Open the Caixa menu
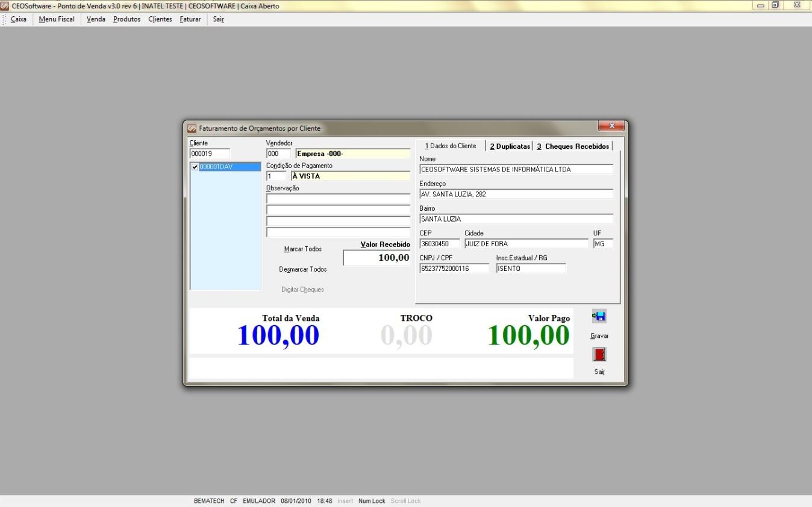 (19, 19)
